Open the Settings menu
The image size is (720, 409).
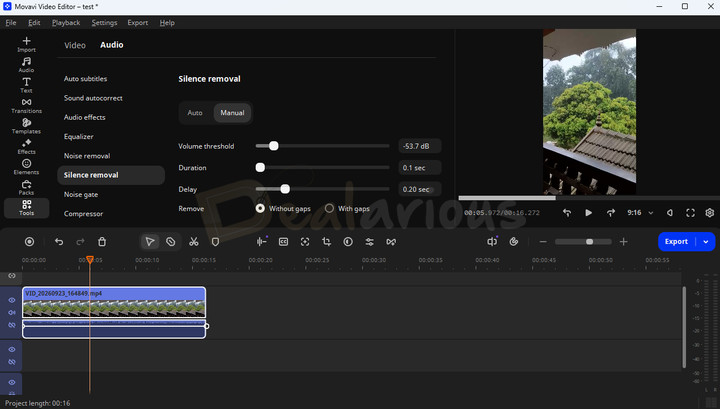tap(104, 22)
